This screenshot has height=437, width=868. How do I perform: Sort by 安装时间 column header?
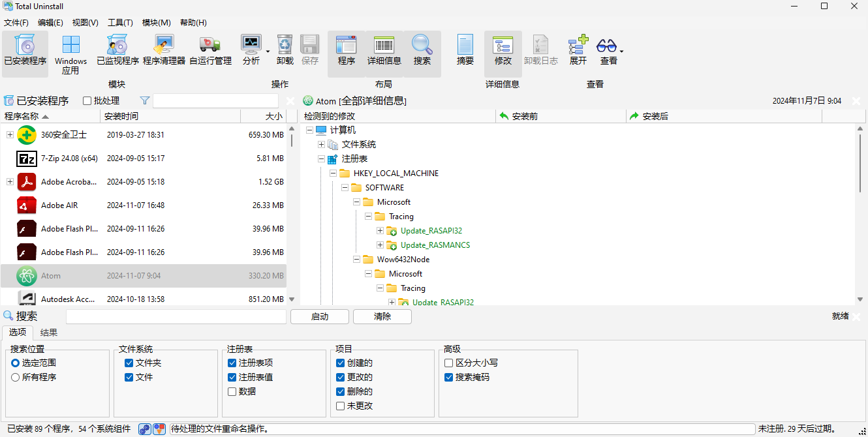click(171, 116)
